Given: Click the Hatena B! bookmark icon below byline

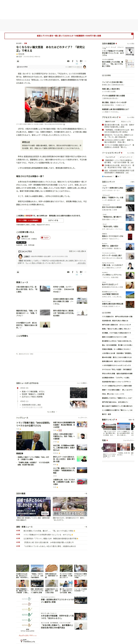Looking at the screenshot, I should tap(81, 61).
